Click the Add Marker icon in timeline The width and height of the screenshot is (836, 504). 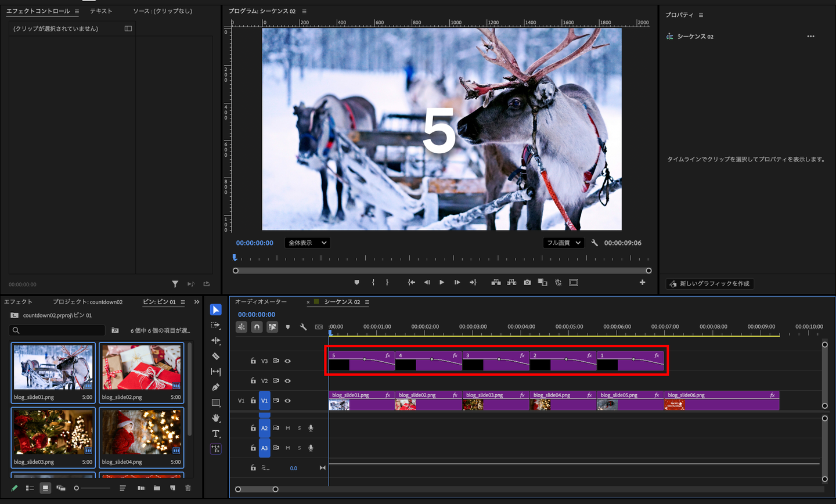[288, 327]
